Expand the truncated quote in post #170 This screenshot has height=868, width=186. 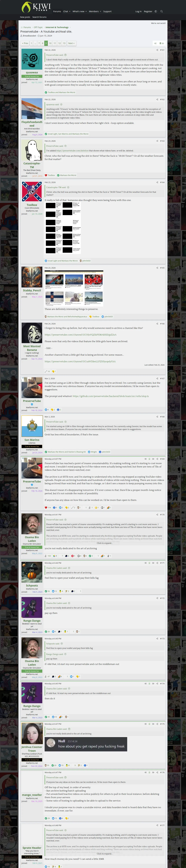[x=104, y=543]
